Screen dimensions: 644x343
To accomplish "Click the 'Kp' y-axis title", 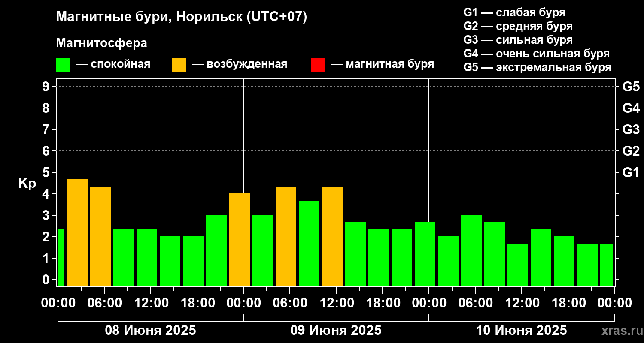I will [x=27, y=184].
